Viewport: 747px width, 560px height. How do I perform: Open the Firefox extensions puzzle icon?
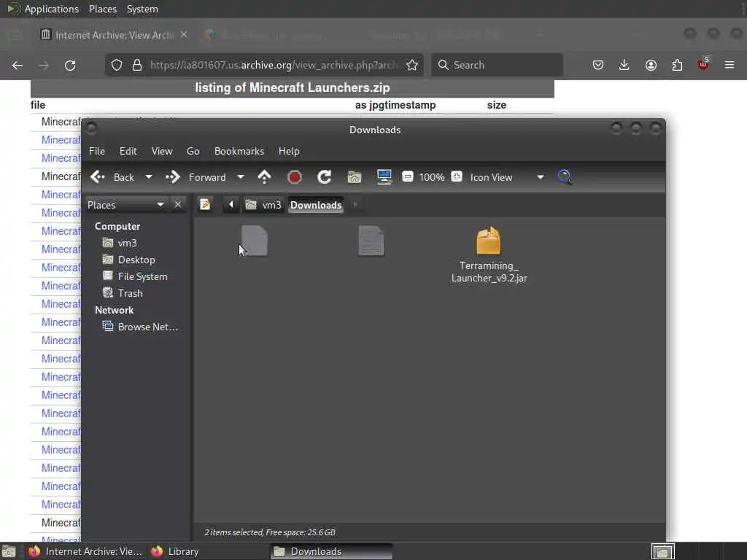point(677,65)
